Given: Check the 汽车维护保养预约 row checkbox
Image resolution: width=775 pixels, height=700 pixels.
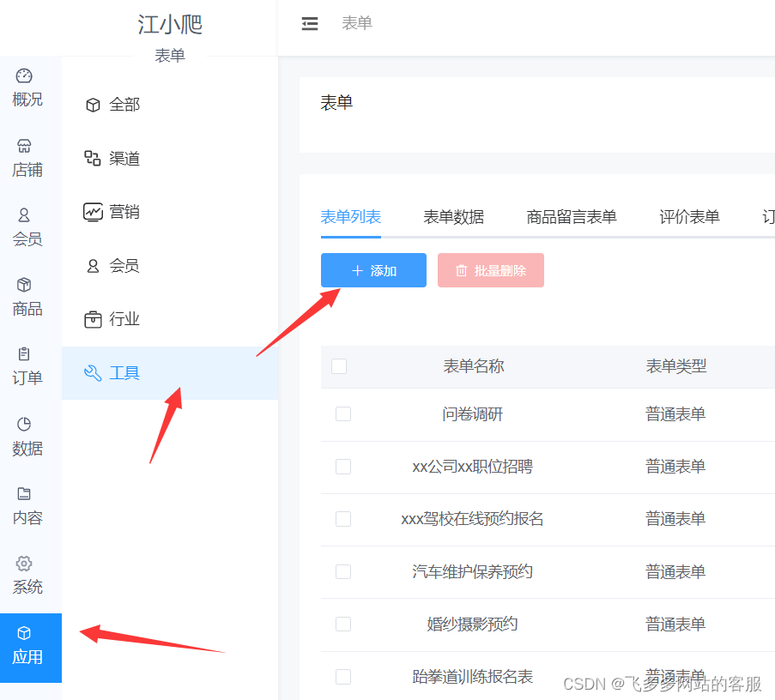Looking at the screenshot, I should point(343,571).
